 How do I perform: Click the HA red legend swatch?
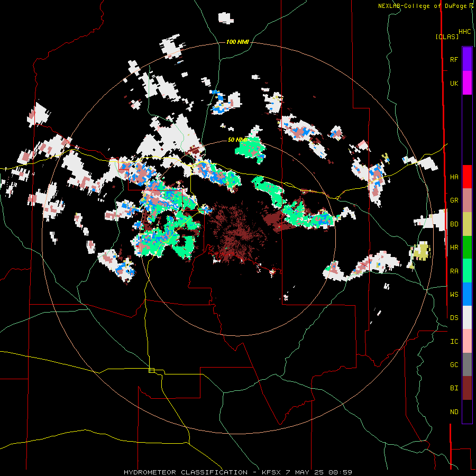[x=467, y=177]
